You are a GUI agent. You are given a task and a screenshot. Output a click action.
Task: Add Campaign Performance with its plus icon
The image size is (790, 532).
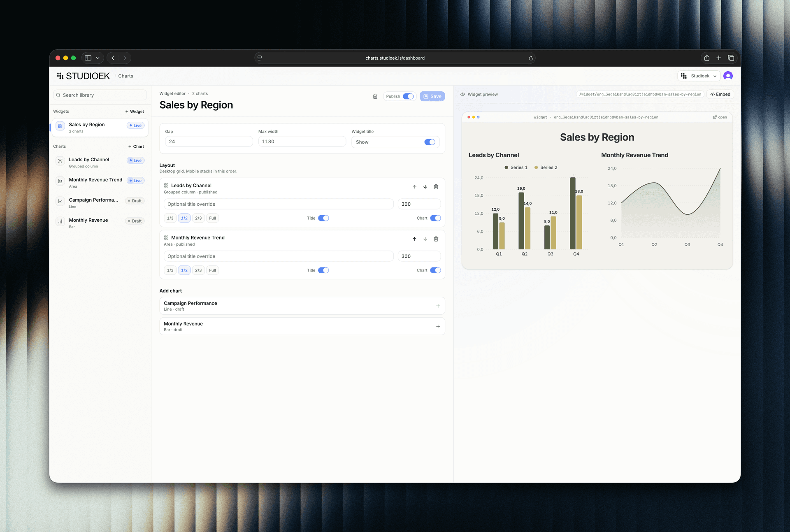pos(438,306)
